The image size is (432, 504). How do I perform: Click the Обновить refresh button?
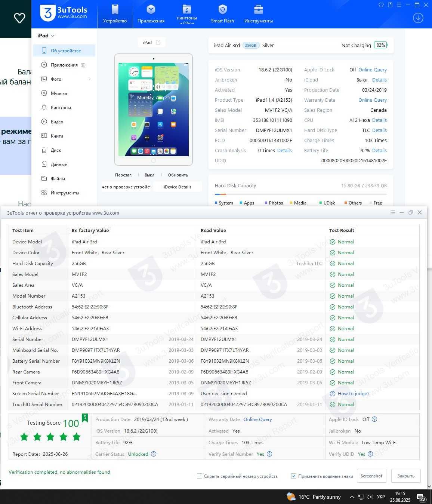178,175
